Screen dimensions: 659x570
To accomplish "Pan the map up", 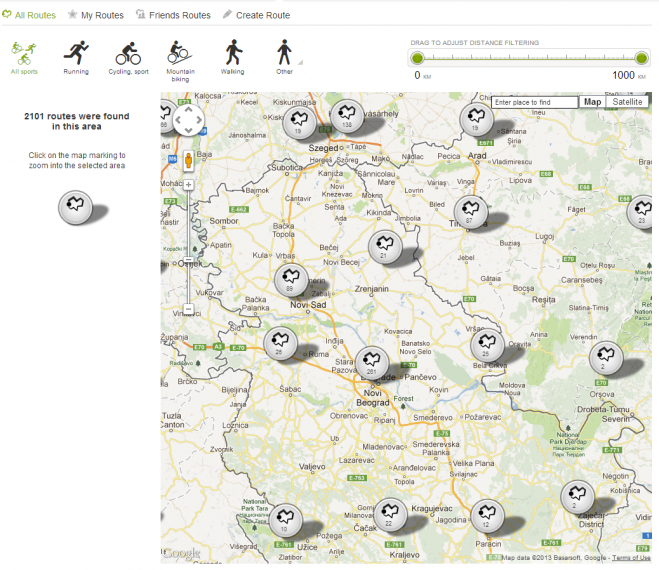I will click(188, 109).
